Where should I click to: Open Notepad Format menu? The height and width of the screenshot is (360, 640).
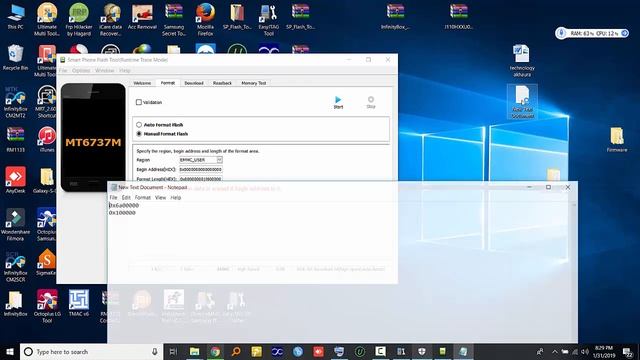(x=143, y=198)
